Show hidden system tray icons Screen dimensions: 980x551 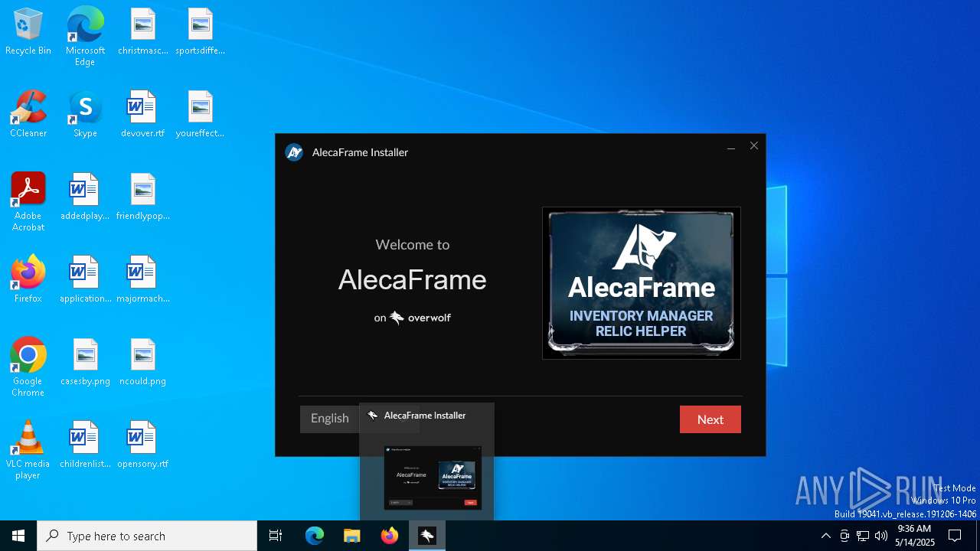(826, 536)
